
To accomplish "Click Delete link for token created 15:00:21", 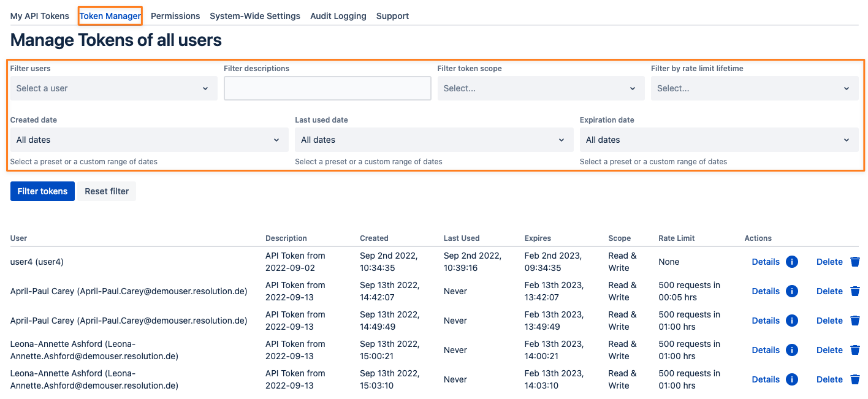I will coord(829,350).
